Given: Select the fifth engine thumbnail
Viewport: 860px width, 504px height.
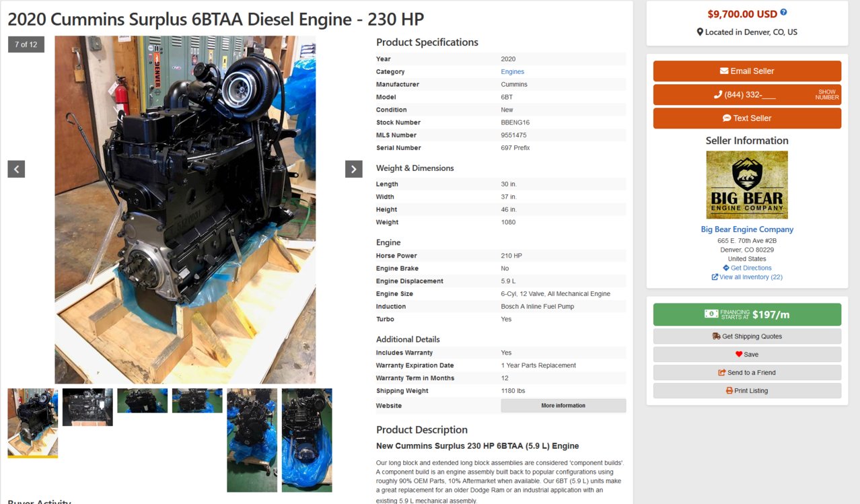Looking at the screenshot, I should (x=252, y=440).
